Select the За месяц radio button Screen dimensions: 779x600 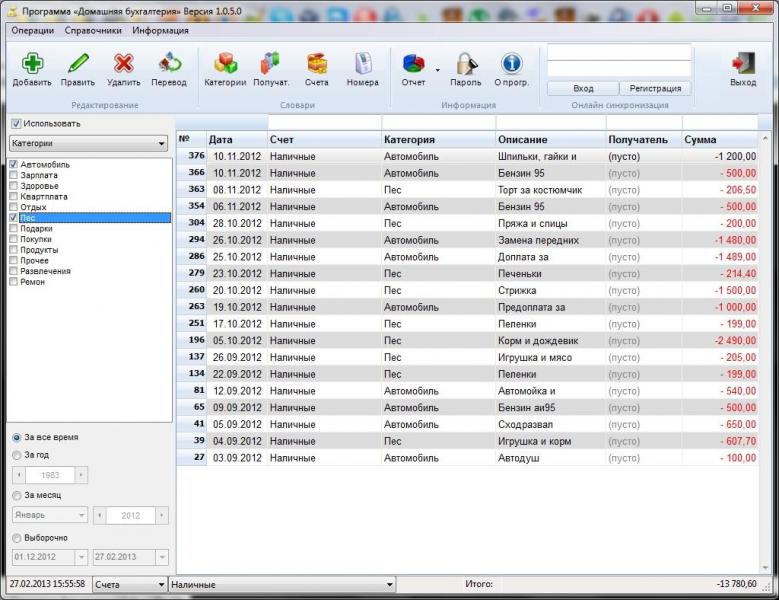click(x=17, y=495)
